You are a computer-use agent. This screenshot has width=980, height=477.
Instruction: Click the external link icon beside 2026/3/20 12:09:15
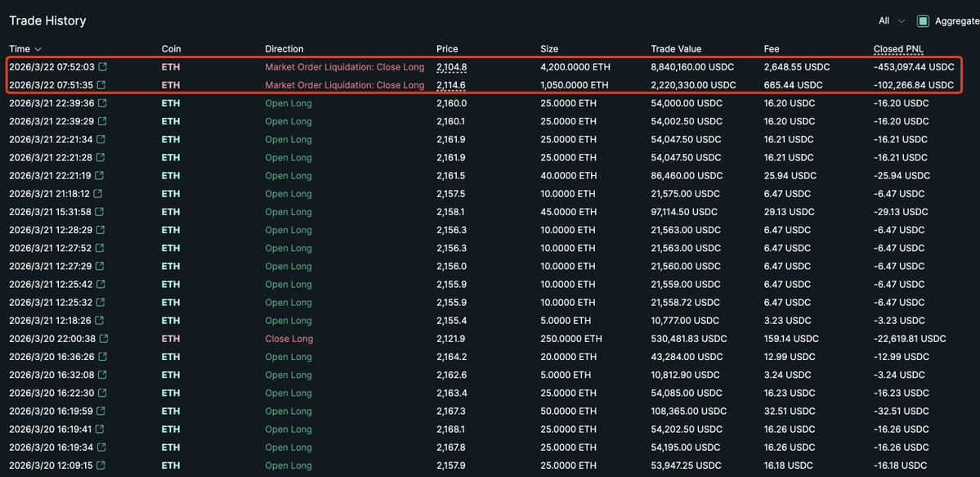click(100, 466)
